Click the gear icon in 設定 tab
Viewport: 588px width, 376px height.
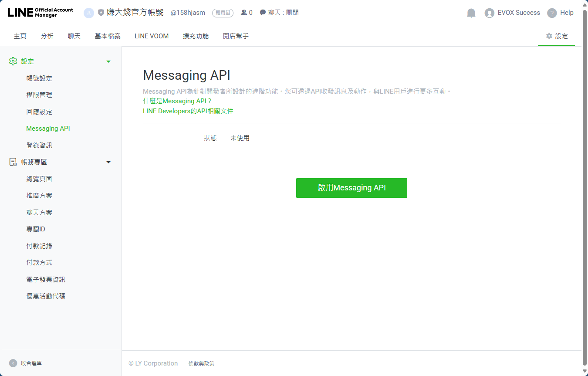tap(549, 36)
